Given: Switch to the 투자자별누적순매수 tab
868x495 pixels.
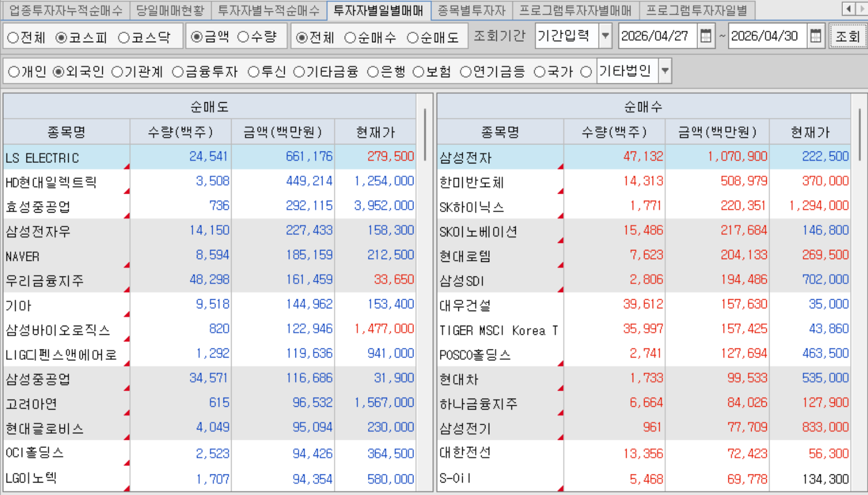Looking at the screenshot, I should click(x=268, y=10).
